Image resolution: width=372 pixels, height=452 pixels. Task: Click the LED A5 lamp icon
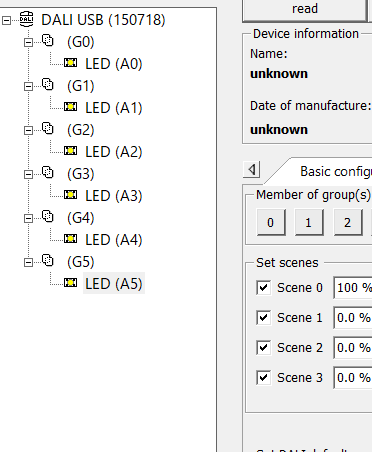click(70, 283)
